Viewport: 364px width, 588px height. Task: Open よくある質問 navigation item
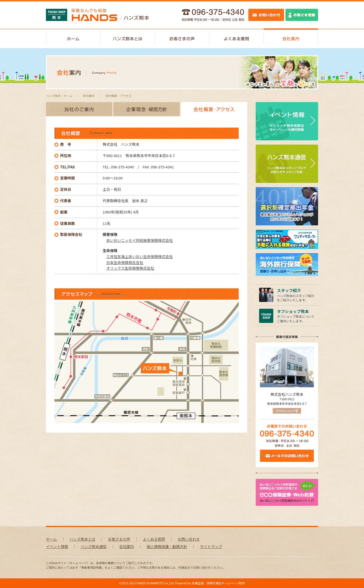236,39
